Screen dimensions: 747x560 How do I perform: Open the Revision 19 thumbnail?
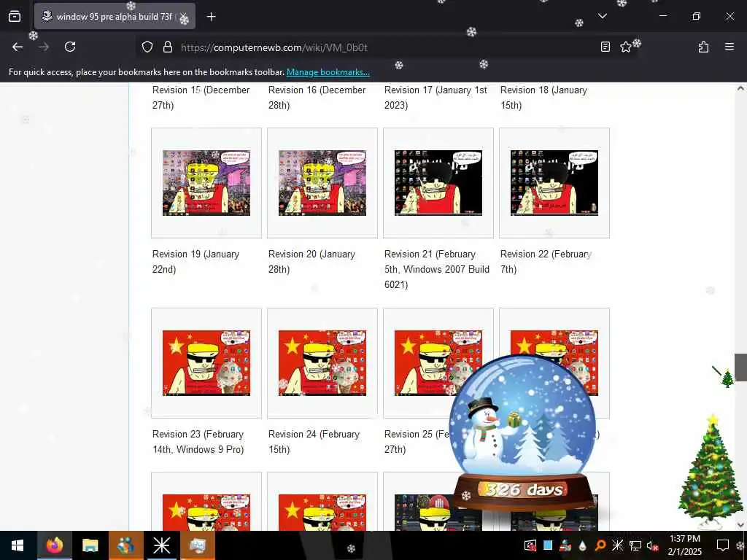[x=206, y=183]
